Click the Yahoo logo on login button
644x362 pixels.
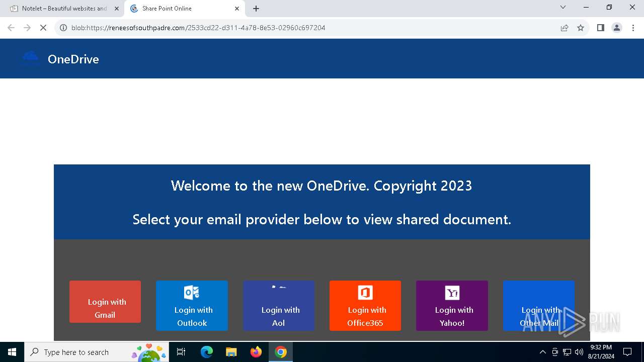click(x=452, y=293)
